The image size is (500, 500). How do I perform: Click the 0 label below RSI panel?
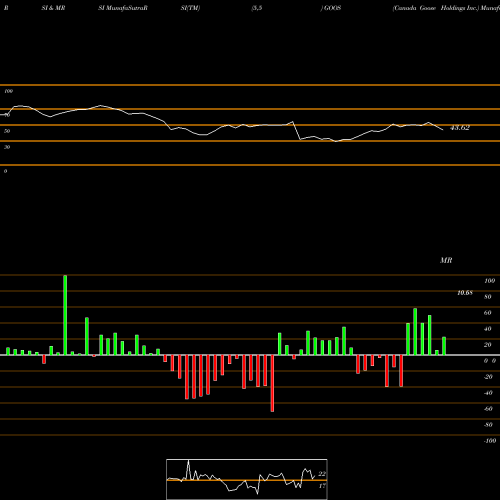point(5,171)
